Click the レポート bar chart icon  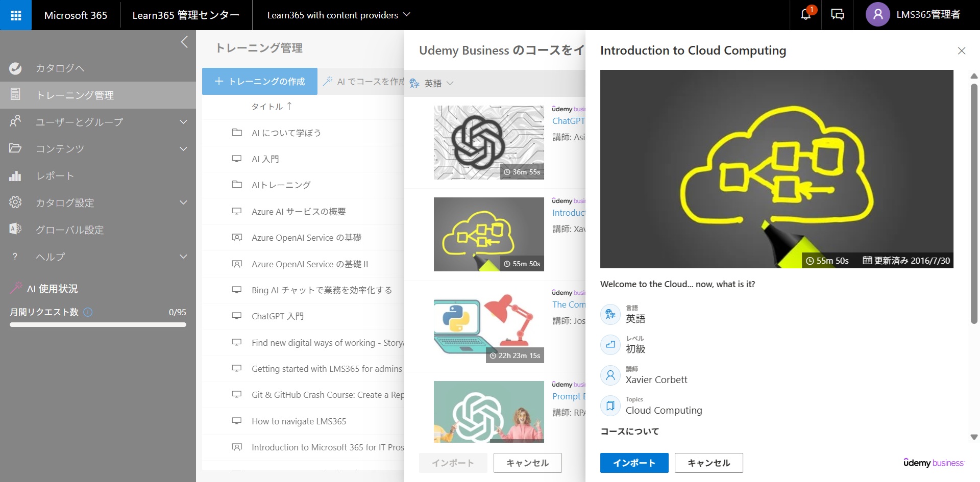[15, 175]
